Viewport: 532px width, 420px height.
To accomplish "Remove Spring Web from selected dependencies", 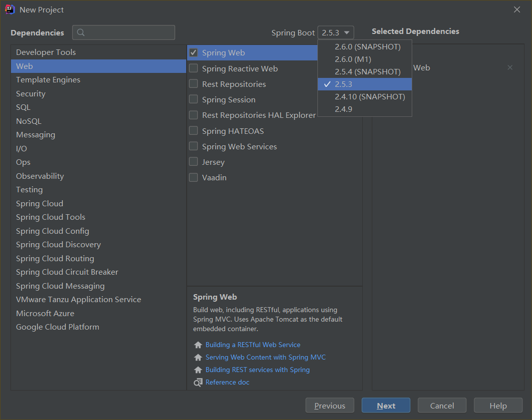I will click(510, 68).
